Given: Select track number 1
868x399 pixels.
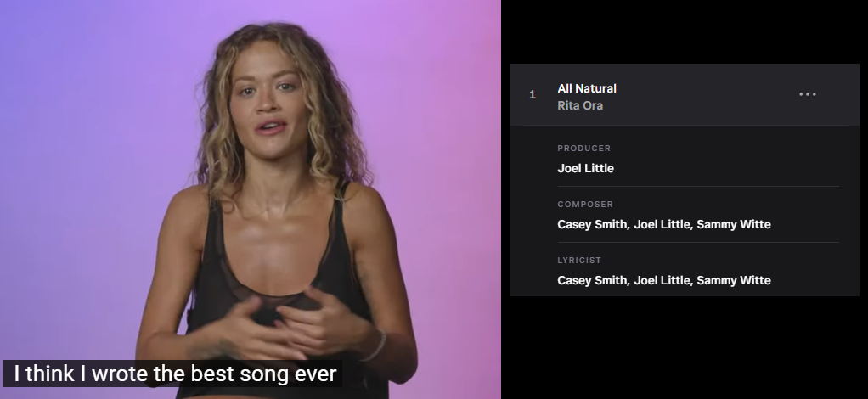Looking at the screenshot, I should [x=533, y=94].
